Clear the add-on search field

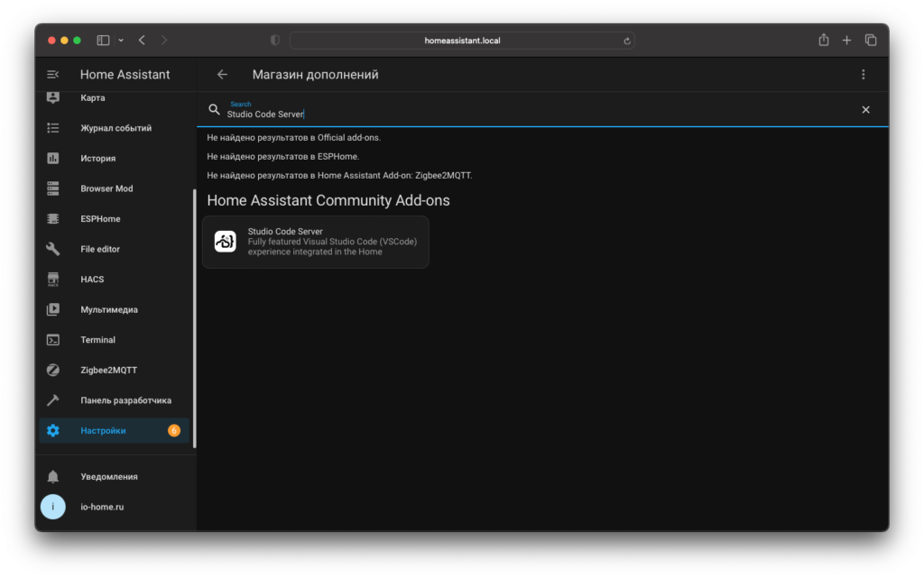[x=865, y=109]
